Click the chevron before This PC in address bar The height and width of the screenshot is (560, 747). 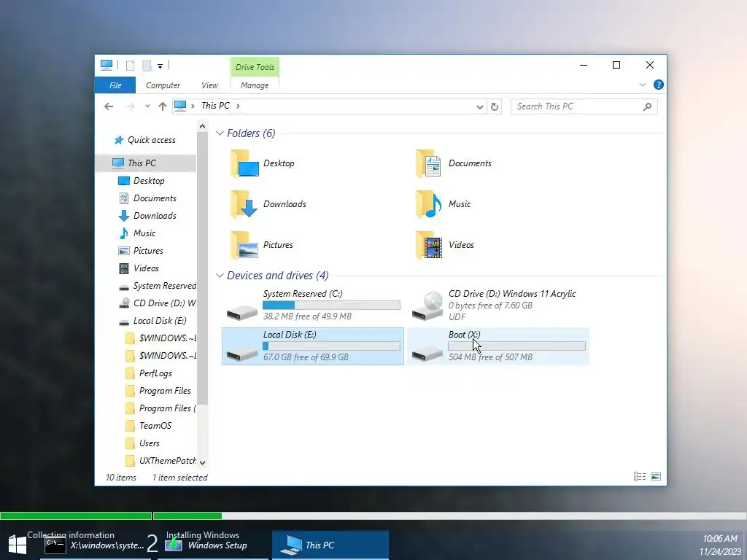point(193,106)
